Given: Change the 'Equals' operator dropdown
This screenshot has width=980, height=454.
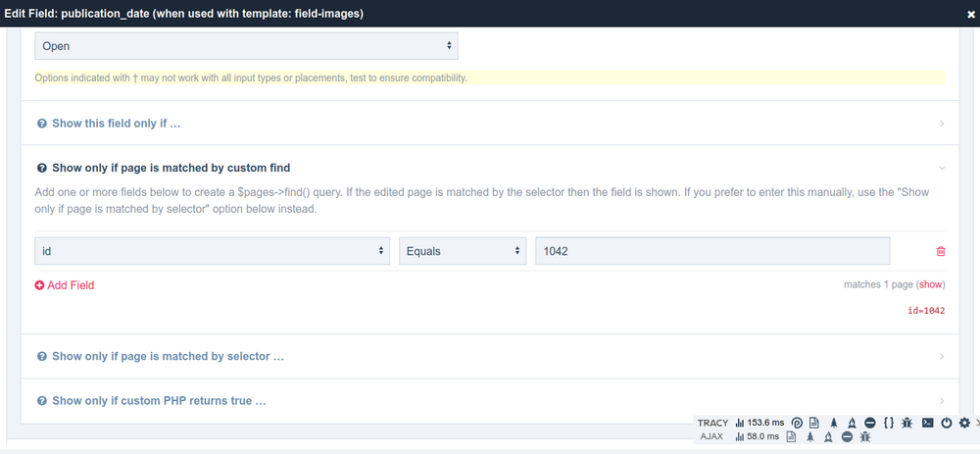Looking at the screenshot, I should (463, 251).
